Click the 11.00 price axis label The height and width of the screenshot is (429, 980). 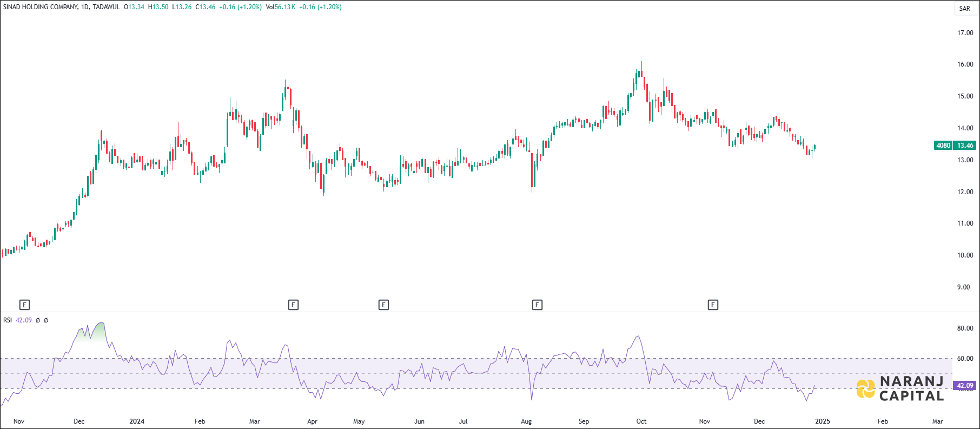tap(965, 223)
